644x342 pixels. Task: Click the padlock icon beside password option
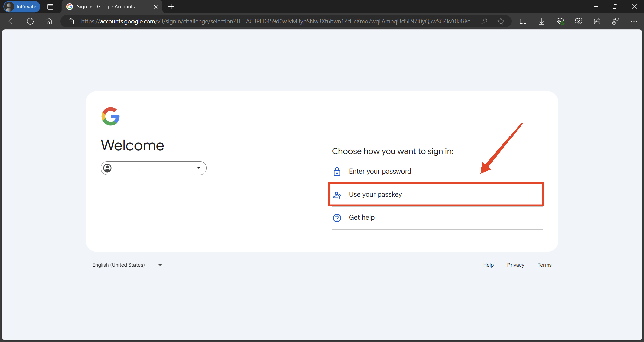(337, 172)
